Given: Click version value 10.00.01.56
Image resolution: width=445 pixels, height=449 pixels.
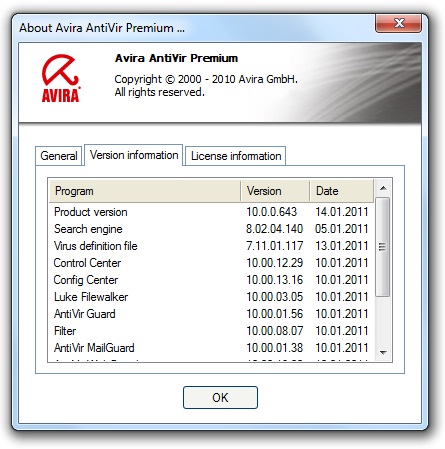Looking at the screenshot, I should (274, 314).
